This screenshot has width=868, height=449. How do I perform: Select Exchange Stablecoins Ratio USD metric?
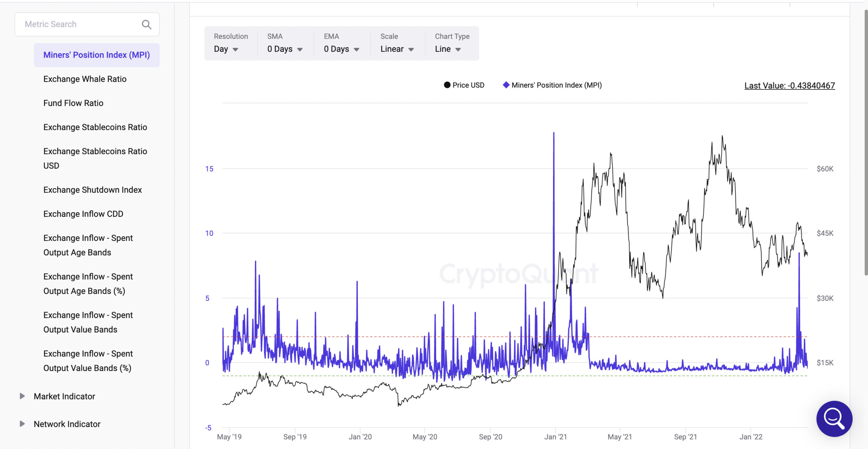coord(95,158)
